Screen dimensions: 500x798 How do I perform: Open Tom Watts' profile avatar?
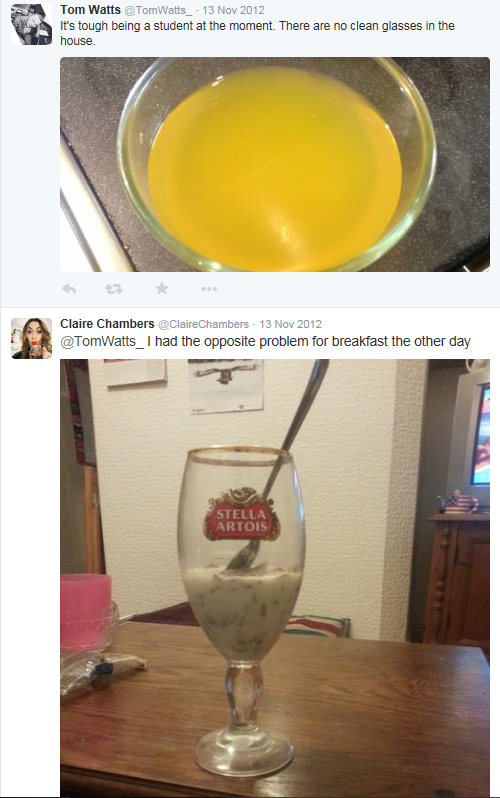coord(32,24)
